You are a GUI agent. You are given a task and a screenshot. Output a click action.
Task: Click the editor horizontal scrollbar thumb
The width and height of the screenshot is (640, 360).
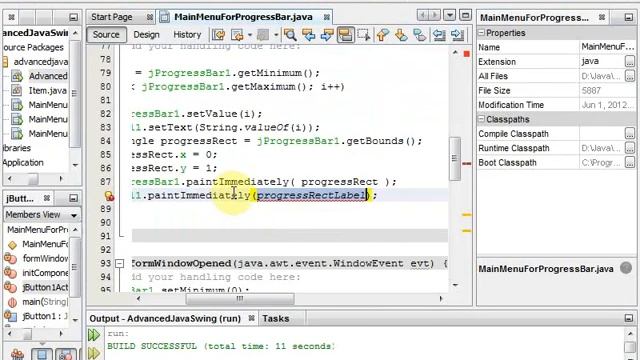coord(240,299)
